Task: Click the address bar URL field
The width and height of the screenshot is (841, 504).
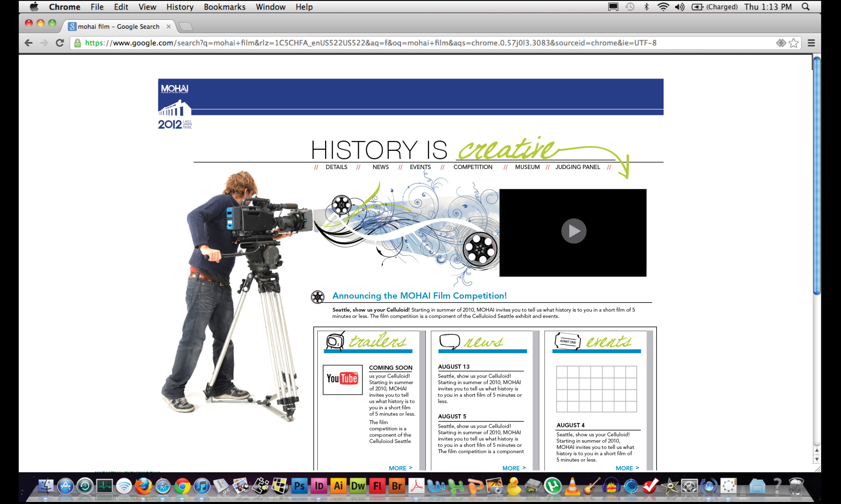Action: point(371,43)
